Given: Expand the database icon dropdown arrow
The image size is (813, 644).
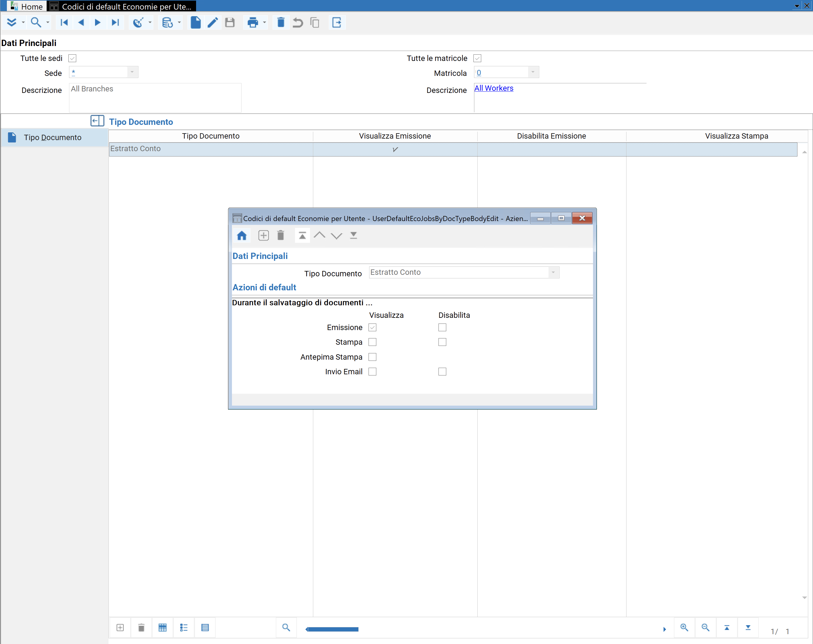Looking at the screenshot, I should (179, 23).
